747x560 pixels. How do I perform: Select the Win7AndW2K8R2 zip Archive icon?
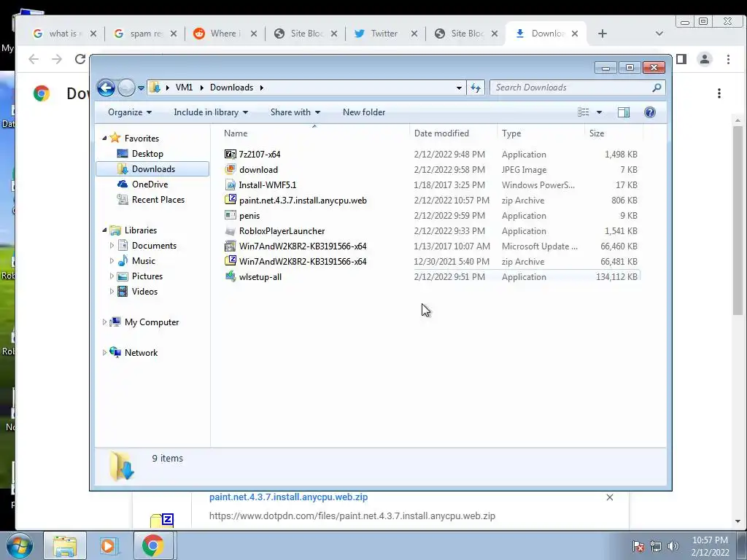tap(231, 262)
